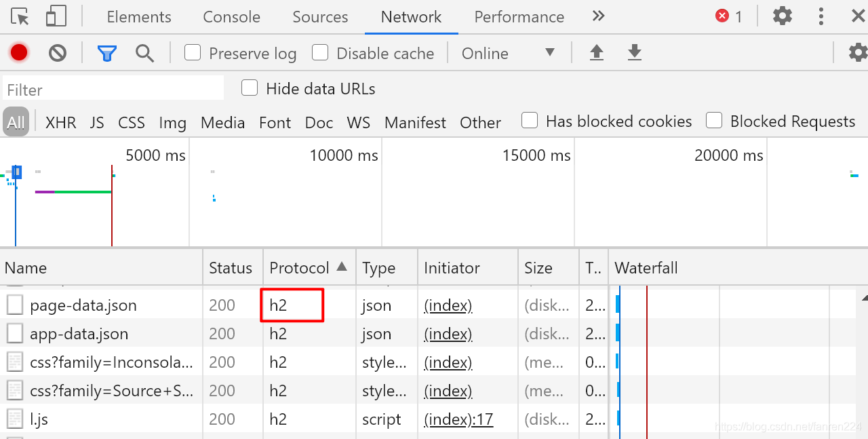868x439 pixels.
Task: Clear the network log
Action: tap(58, 52)
